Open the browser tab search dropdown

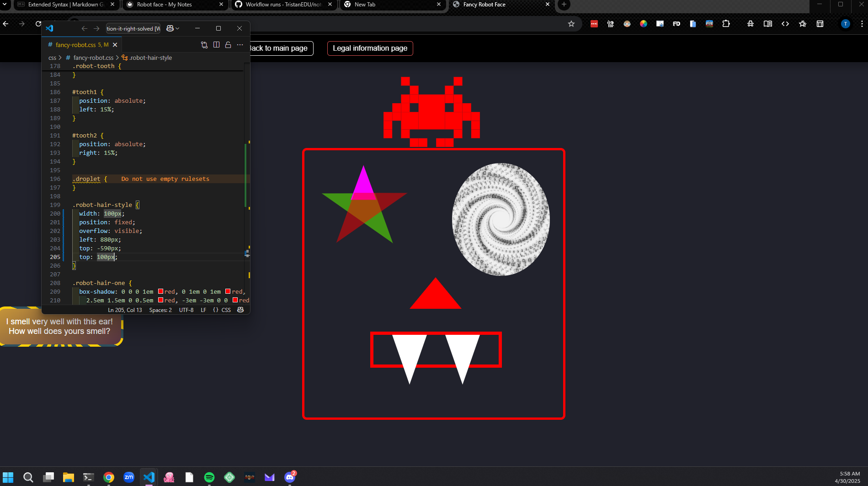[5, 4]
